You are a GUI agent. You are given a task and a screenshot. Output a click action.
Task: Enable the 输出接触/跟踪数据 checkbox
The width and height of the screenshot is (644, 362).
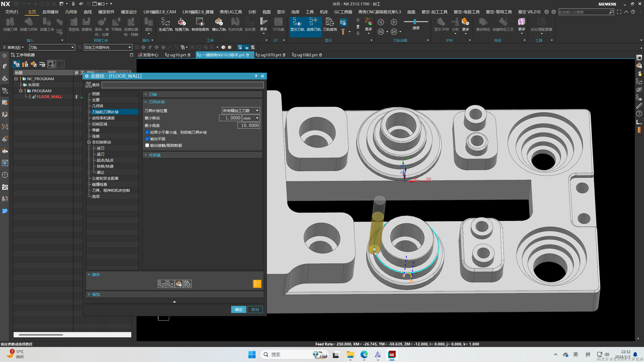pos(147,145)
